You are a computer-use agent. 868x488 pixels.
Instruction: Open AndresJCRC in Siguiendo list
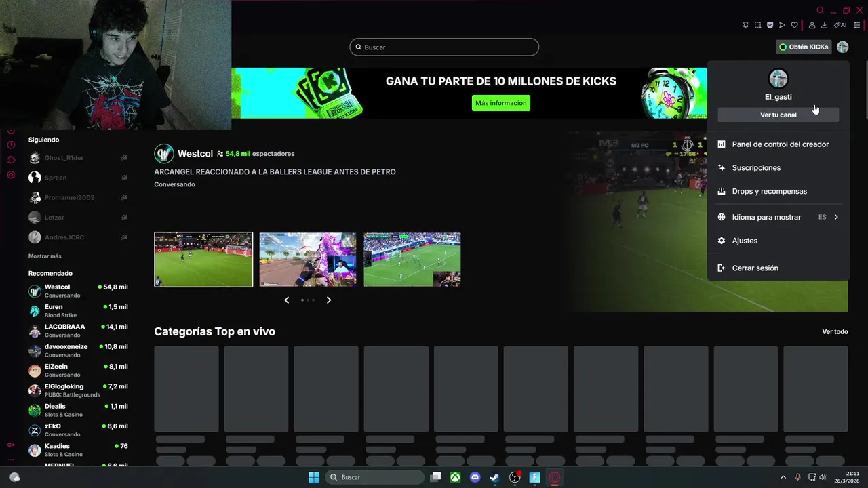click(78, 237)
